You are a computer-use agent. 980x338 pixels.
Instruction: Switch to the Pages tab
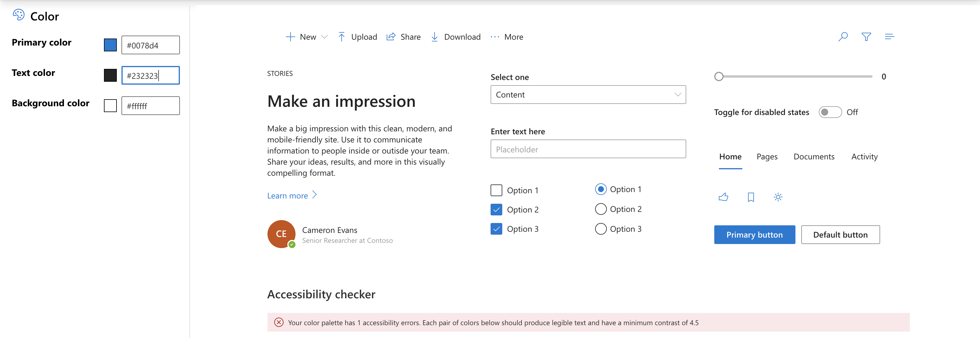pos(767,157)
